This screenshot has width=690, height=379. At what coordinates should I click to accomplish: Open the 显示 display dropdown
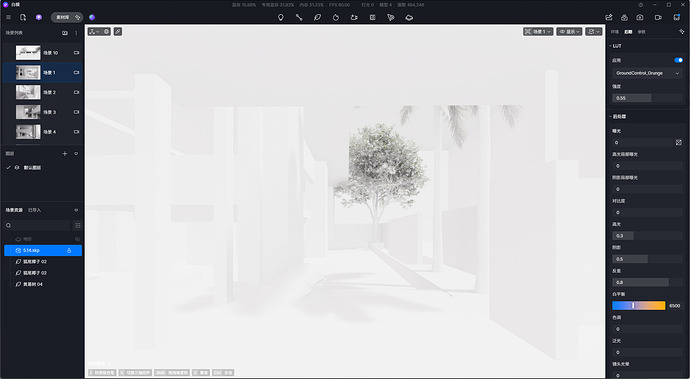tap(569, 32)
